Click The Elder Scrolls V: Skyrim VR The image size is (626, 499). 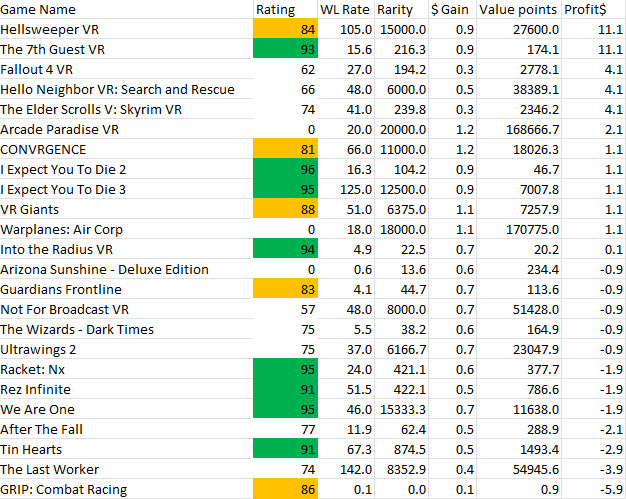click(126, 109)
